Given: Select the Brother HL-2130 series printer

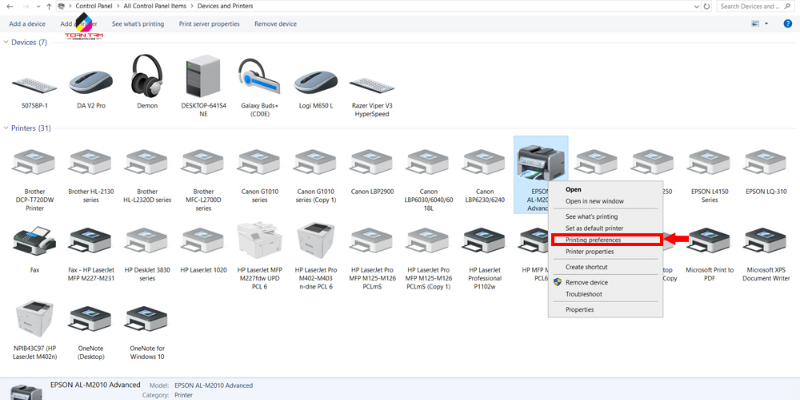Looking at the screenshot, I should click(x=91, y=162).
